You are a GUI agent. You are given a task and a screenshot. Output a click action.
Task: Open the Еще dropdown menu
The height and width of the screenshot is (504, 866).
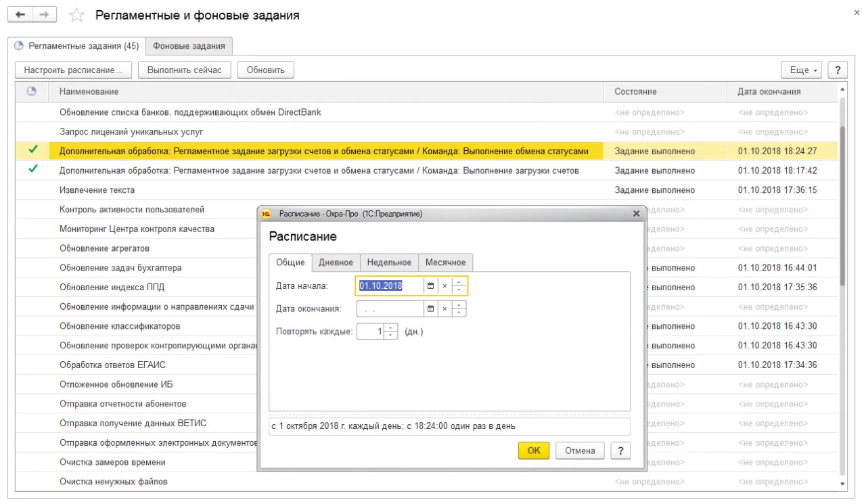pyautogui.click(x=801, y=70)
